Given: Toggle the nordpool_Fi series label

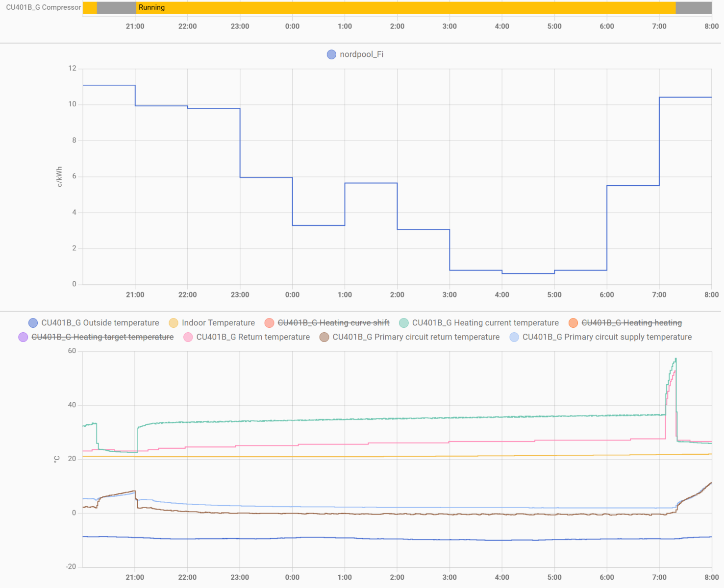Looking at the screenshot, I should click(x=361, y=54).
